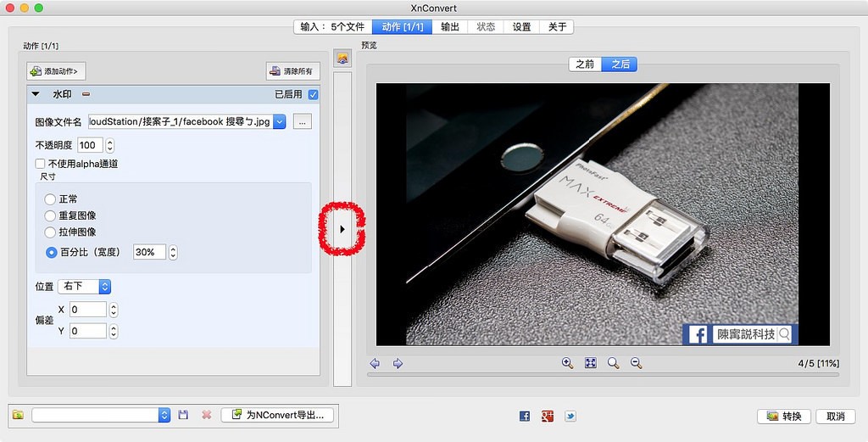Click the Google+ share icon
This screenshot has width=868, height=442.
[x=548, y=416]
